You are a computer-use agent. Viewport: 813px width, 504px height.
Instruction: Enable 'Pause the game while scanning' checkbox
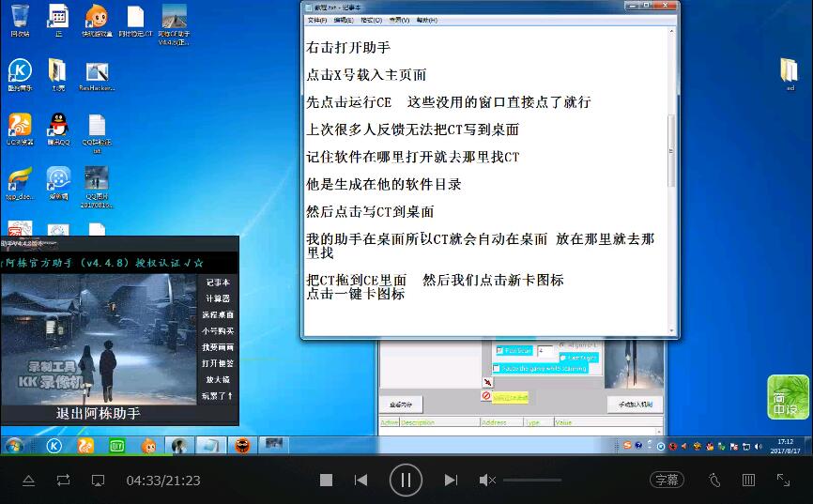coord(497,369)
